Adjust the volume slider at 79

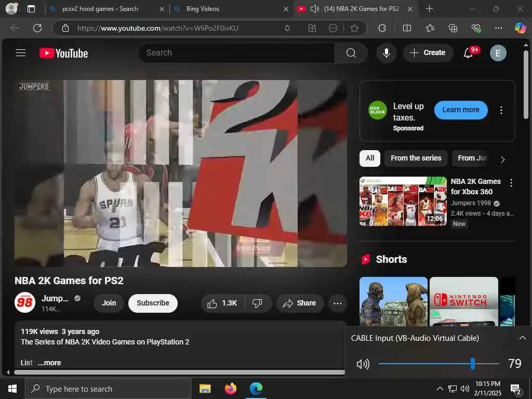pos(472,364)
